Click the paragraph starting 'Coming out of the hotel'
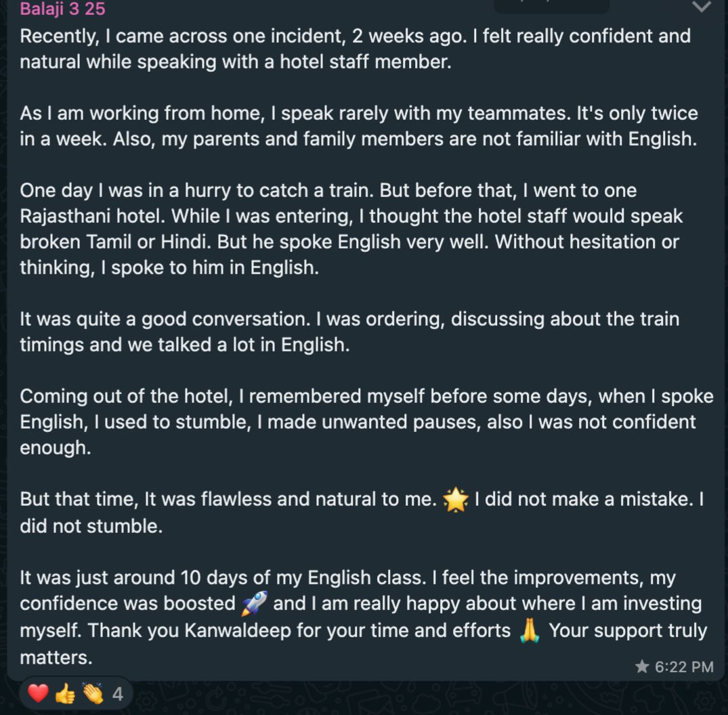Image resolution: width=728 pixels, height=715 pixels. 367,422
